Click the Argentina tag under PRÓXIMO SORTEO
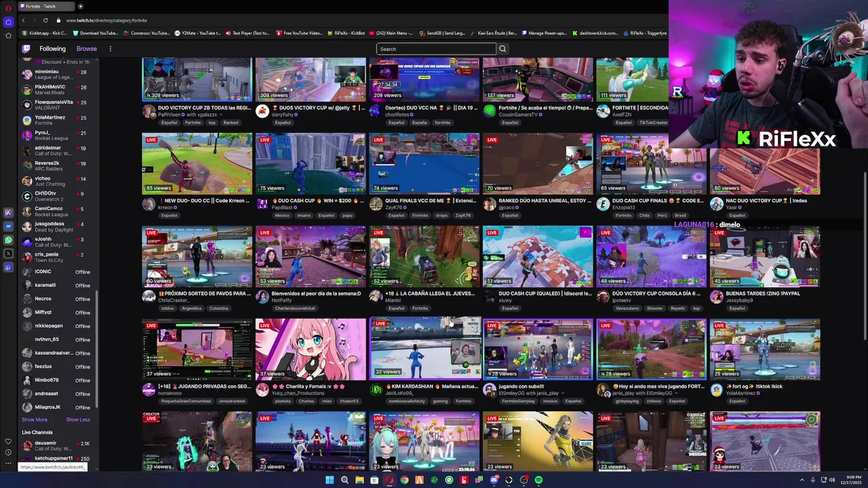Viewport: 868px width, 488px height. [x=191, y=308]
